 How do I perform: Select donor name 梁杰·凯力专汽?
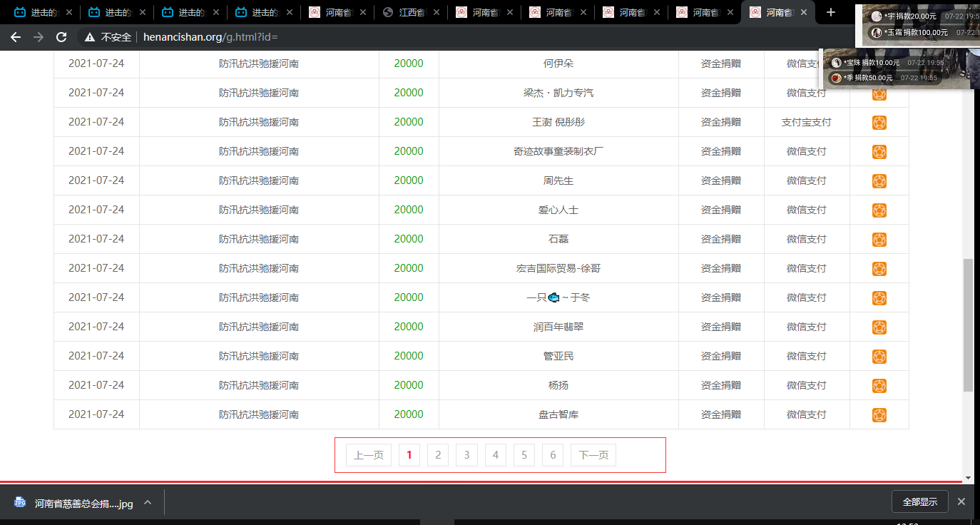[x=558, y=93]
